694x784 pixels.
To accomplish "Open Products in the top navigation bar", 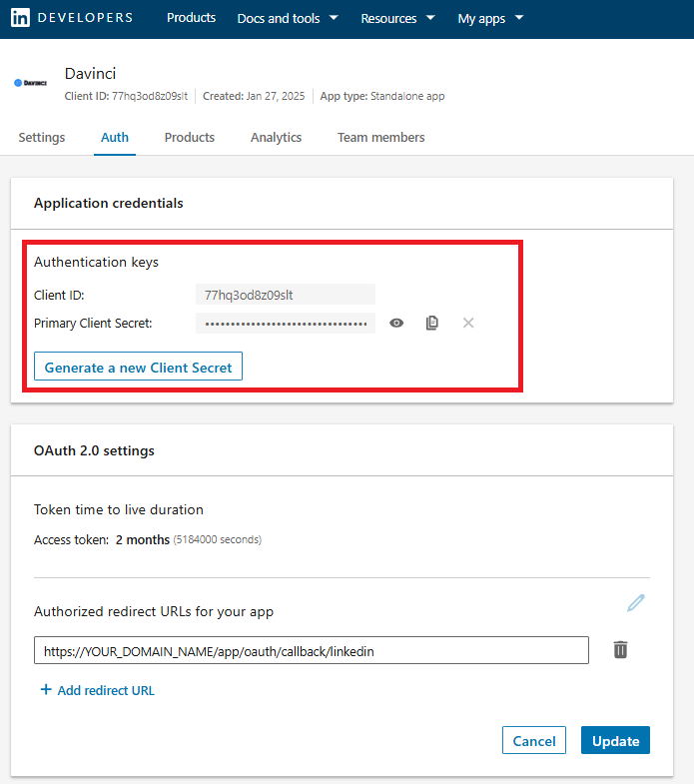I will tap(191, 18).
